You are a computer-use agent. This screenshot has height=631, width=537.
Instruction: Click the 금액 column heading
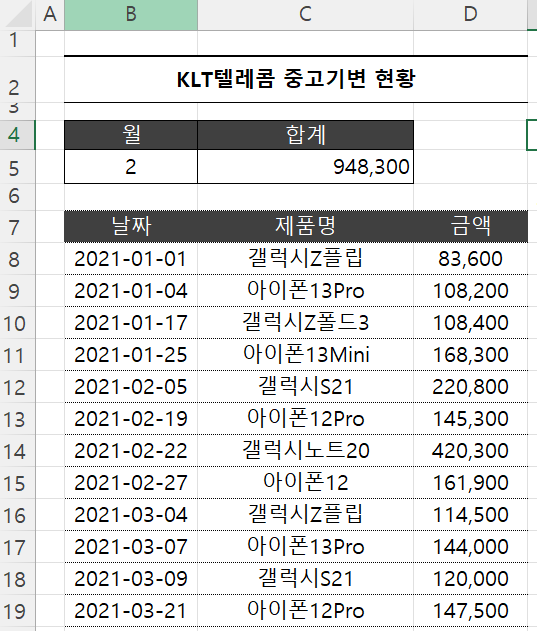[x=470, y=226]
